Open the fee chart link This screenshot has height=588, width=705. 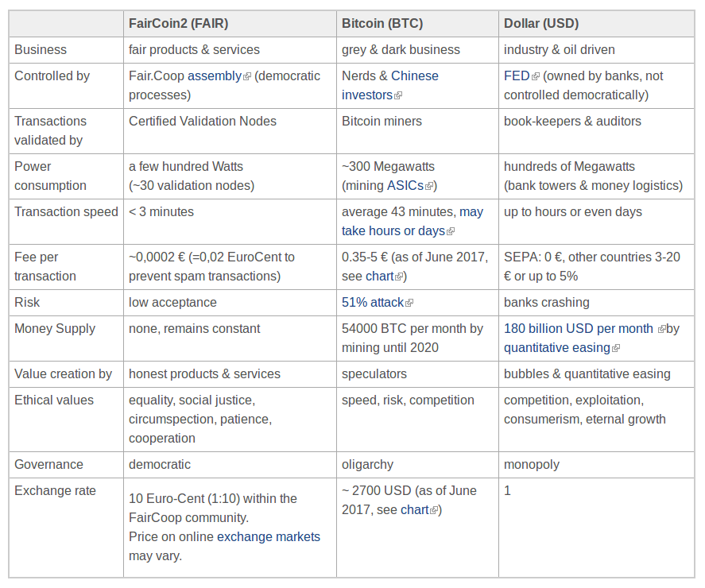pos(380,276)
